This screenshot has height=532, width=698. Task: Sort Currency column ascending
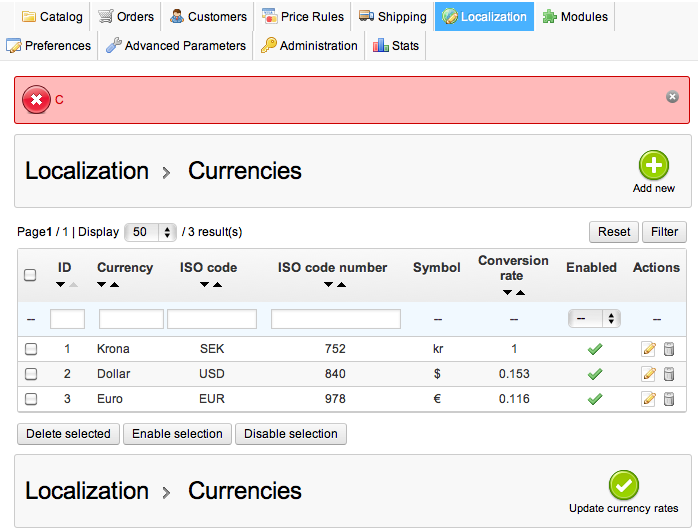point(114,284)
